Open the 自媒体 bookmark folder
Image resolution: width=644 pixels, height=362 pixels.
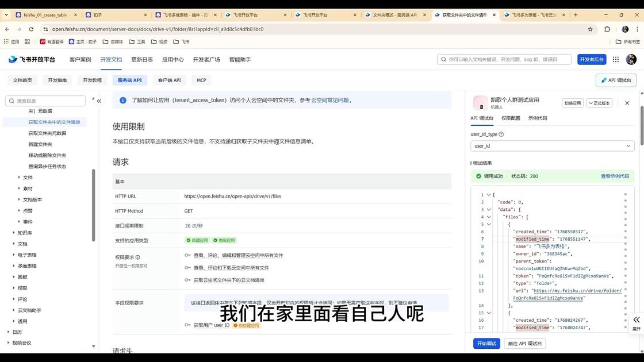tap(113, 42)
